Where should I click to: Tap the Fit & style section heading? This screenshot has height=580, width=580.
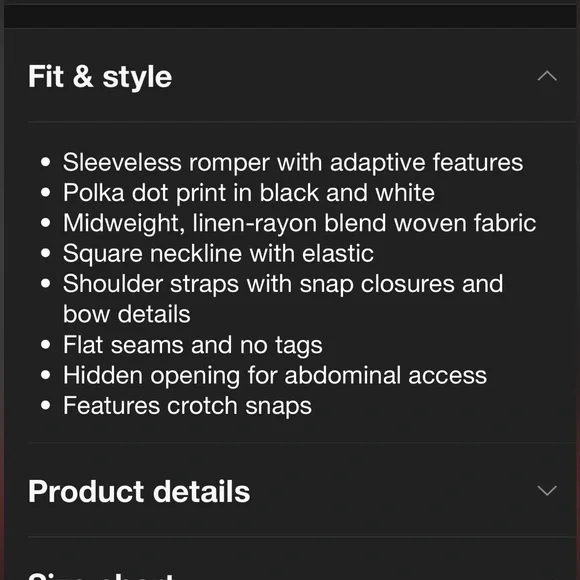(100, 77)
